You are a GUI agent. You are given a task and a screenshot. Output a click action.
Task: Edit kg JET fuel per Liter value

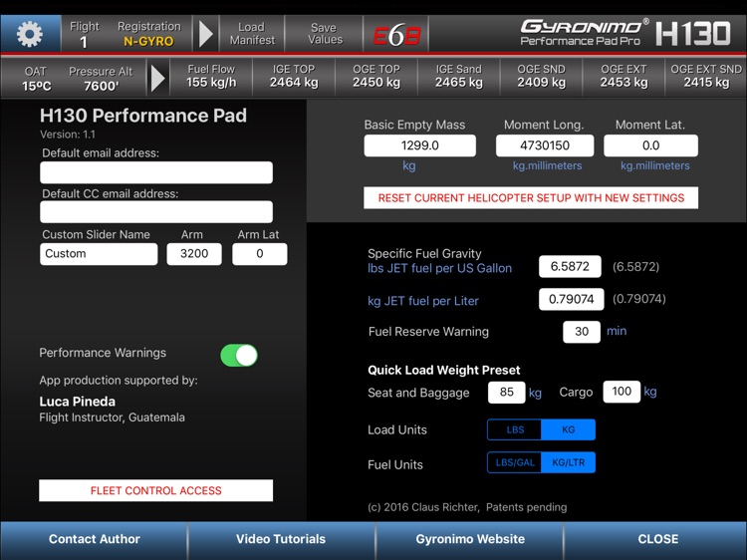[572, 299]
